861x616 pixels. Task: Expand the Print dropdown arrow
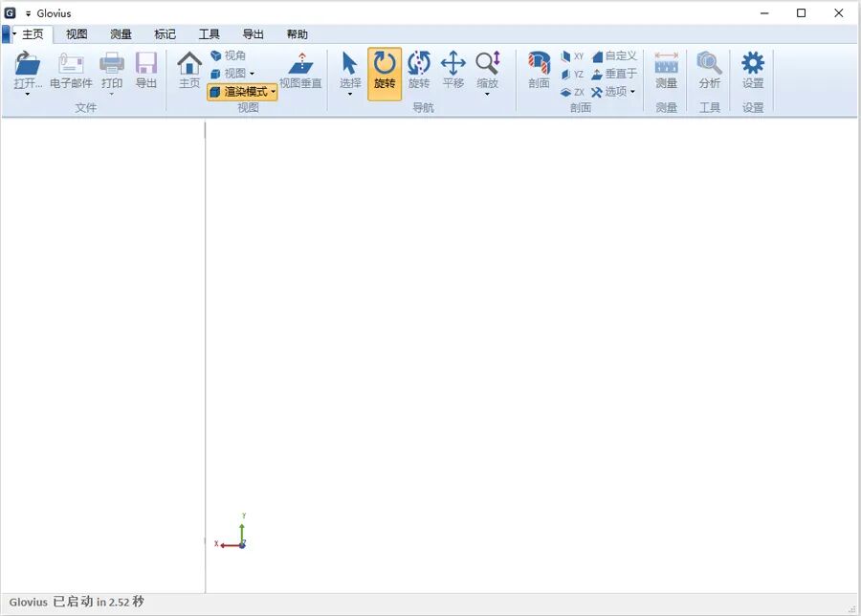tap(112, 95)
